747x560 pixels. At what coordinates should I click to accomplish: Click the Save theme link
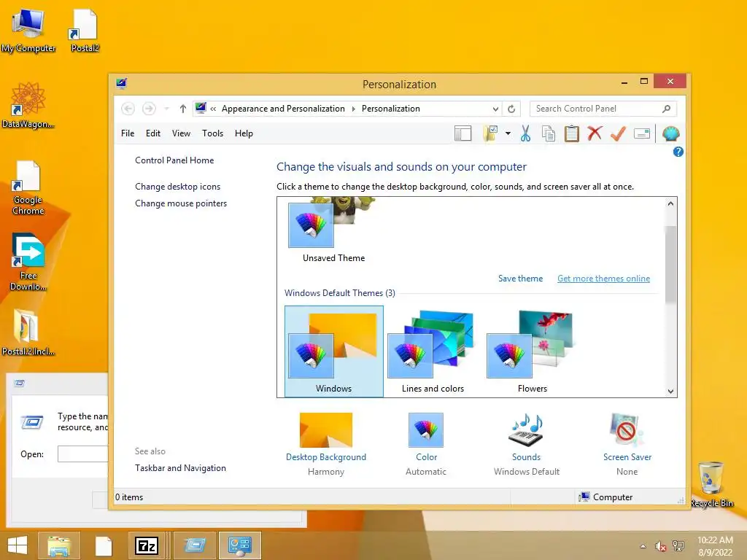point(520,279)
